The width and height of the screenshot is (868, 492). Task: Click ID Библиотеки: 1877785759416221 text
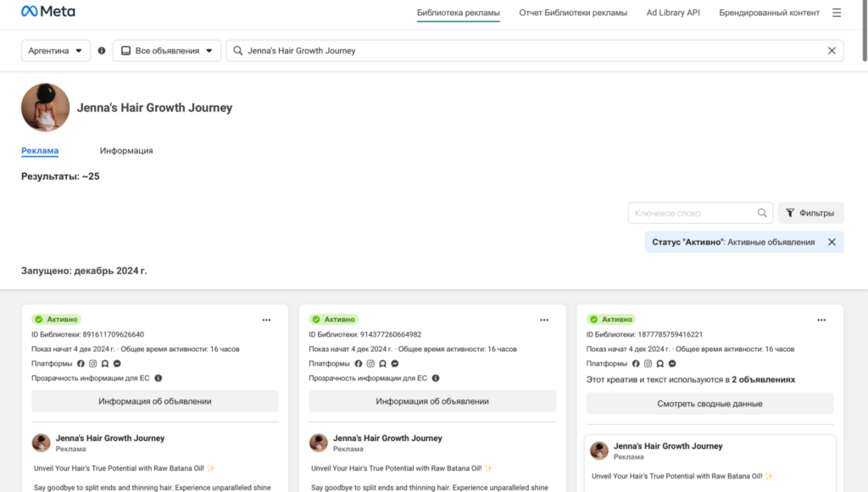coord(644,335)
